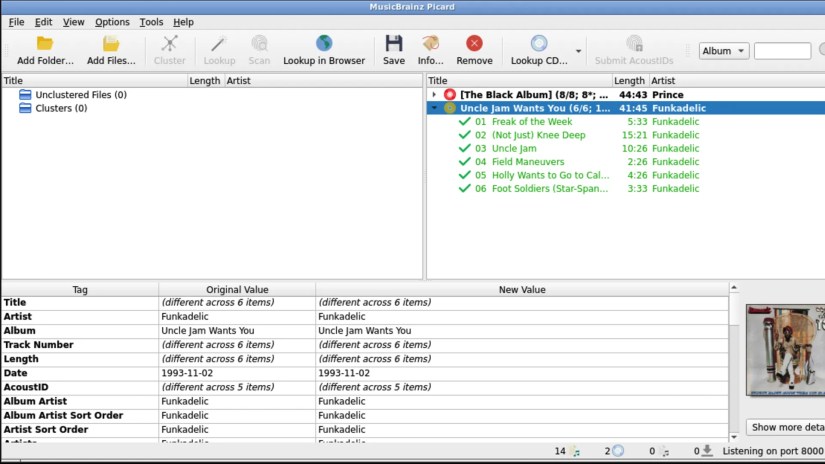Select the Album tag row
This screenshot has width=825, height=464.
point(365,331)
